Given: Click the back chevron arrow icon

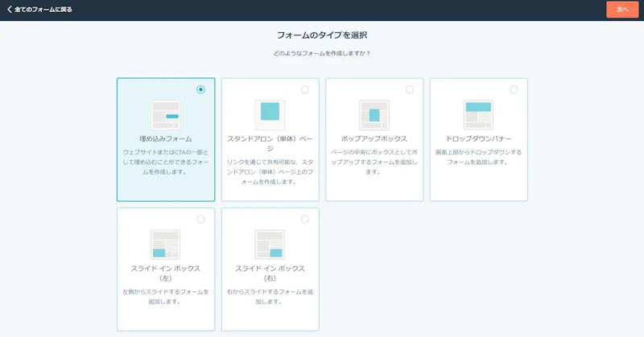Looking at the screenshot, I should [x=10, y=10].
